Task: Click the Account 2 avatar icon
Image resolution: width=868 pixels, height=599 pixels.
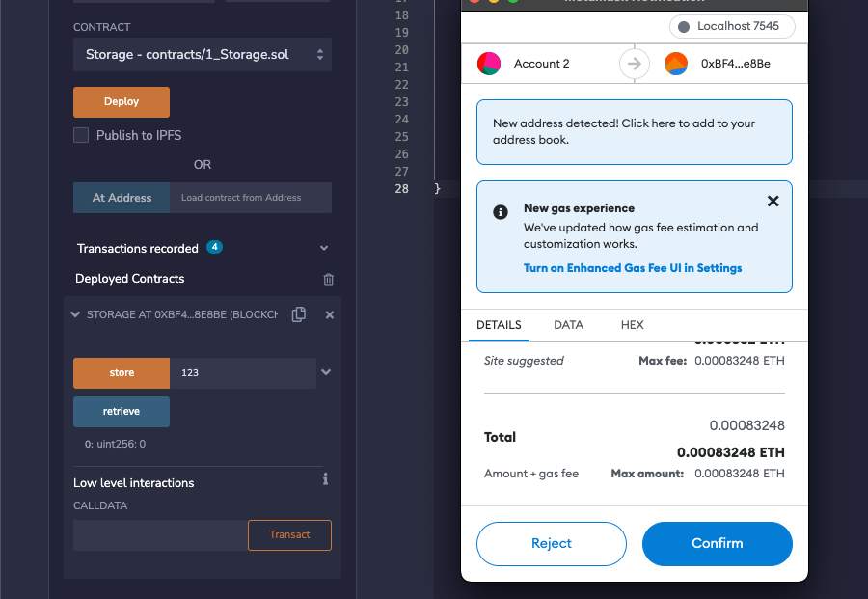Action: [489, 64]
